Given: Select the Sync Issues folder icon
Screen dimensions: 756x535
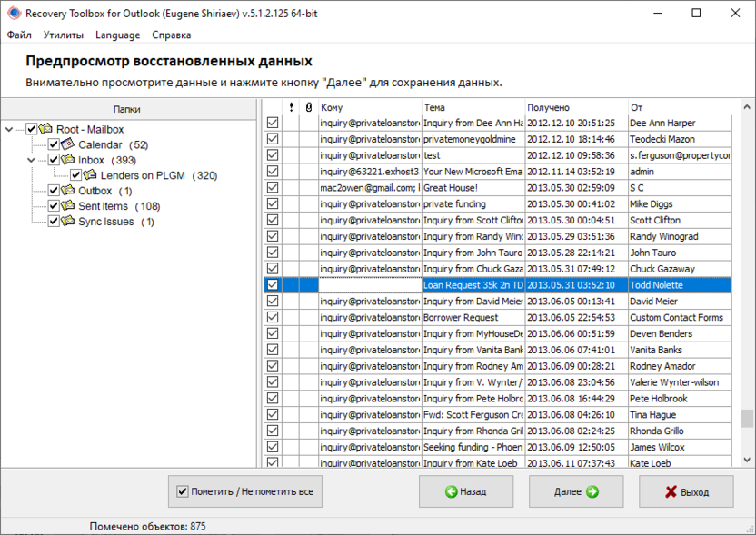Looking at the screenshot, I should pos(67,221).
